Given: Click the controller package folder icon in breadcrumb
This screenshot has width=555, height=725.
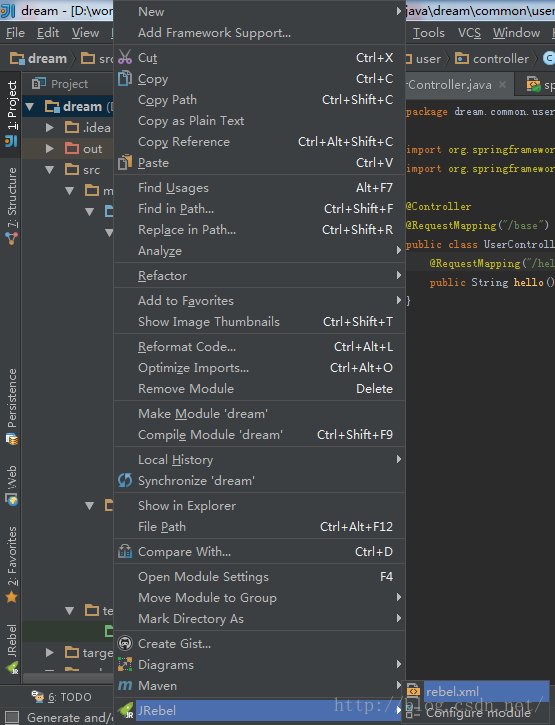Looking at the screenshot, I should (462, 58).
